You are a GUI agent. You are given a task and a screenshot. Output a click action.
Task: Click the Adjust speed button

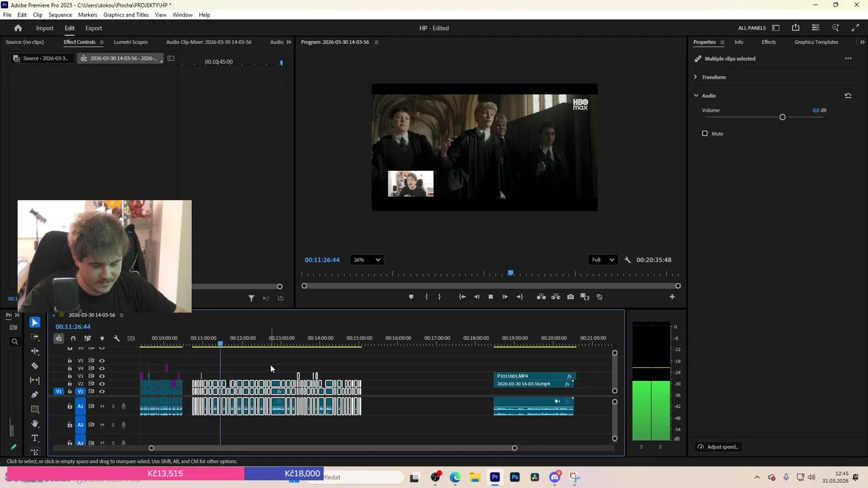[x=719, y=447]
